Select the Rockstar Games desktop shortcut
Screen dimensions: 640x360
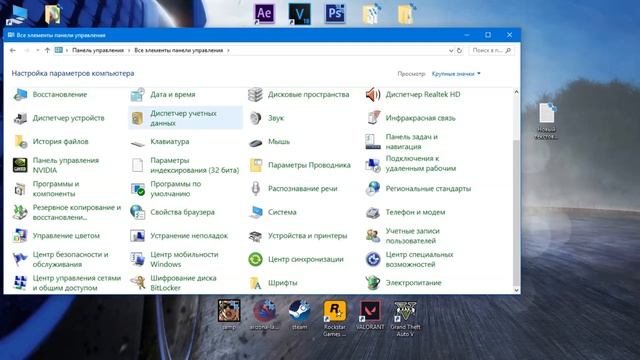[x=335, y=318]
